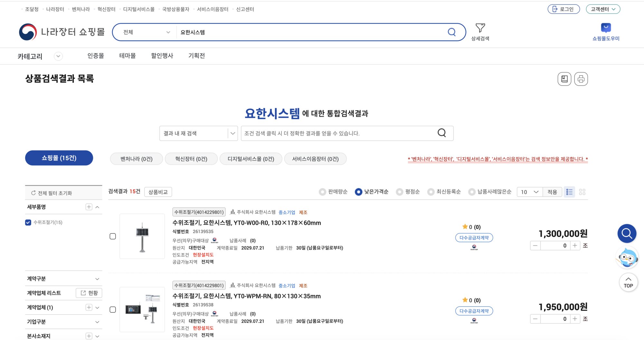Switch to list view icon
644x340 pixels.
569,192
